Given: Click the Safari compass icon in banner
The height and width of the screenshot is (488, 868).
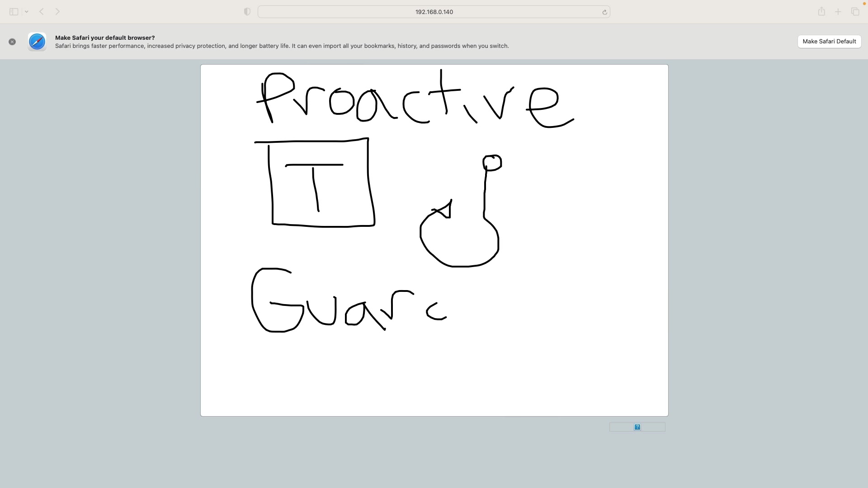Looking at the screenshot, I should tap(37, 42).
